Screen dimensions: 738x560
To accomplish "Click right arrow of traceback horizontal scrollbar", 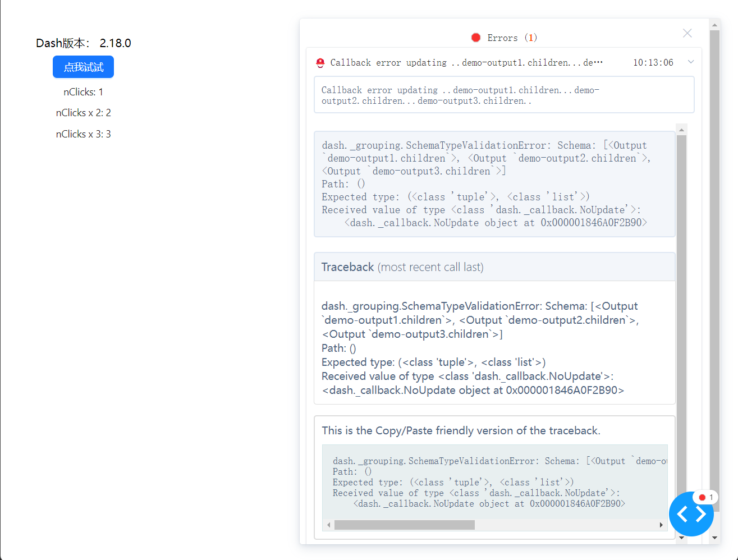I will pyautogui.click(x=661, y=525).
